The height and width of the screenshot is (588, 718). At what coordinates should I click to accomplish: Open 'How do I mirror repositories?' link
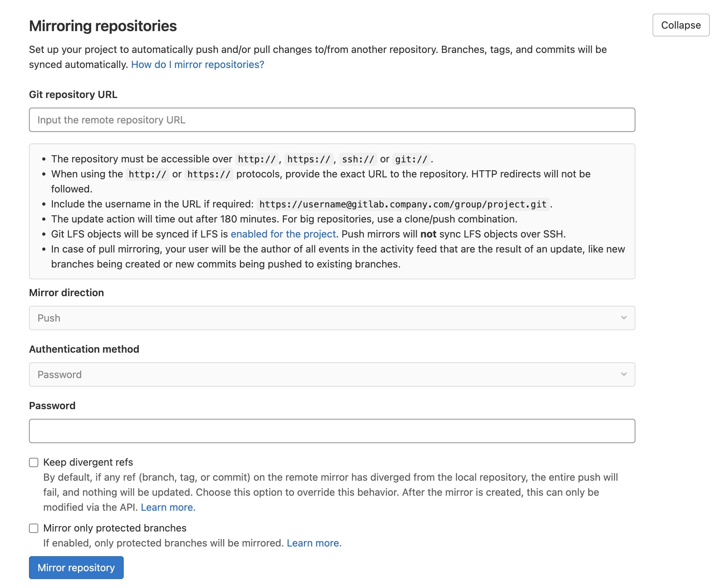click(197, 64)
